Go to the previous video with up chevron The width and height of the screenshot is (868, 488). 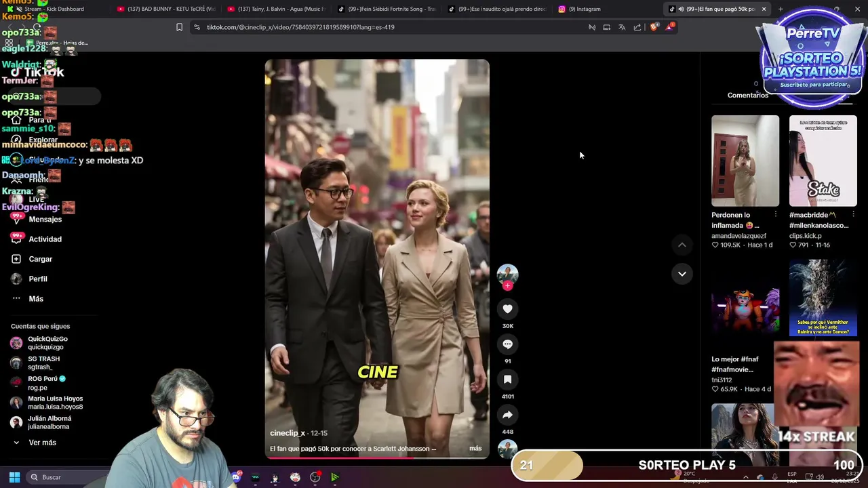pyautogui.click(x=682, y=245)
